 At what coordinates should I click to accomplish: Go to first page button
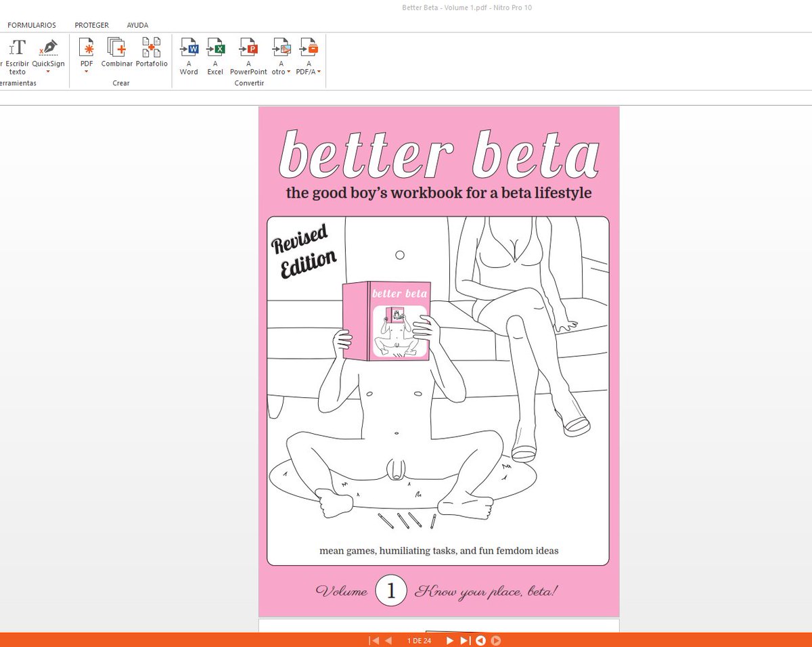[374, 640]
